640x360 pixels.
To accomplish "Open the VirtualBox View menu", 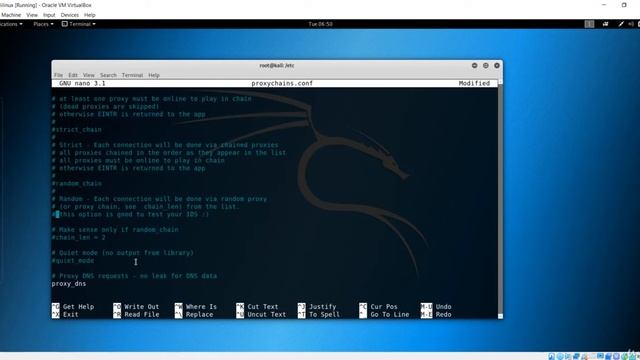I will pos(32,15).
